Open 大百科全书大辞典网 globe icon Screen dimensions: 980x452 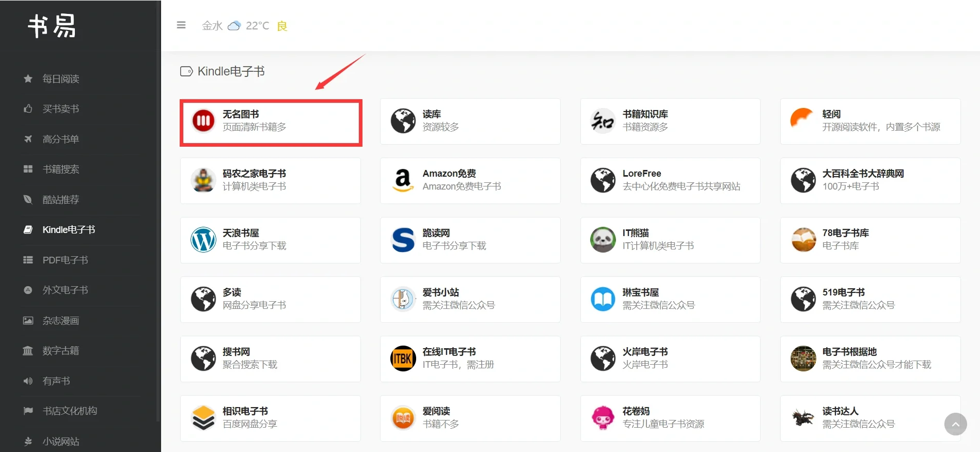click(x=803, y=180)
